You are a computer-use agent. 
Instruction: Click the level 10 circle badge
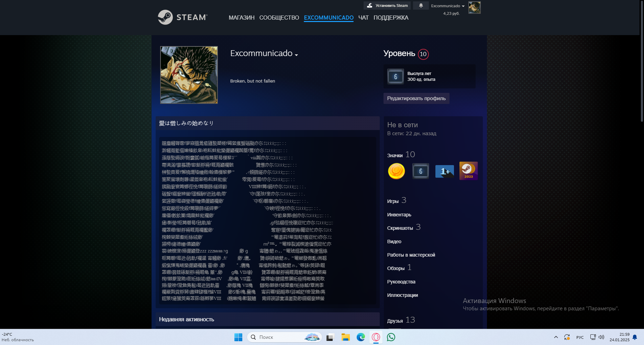[423, 54]
